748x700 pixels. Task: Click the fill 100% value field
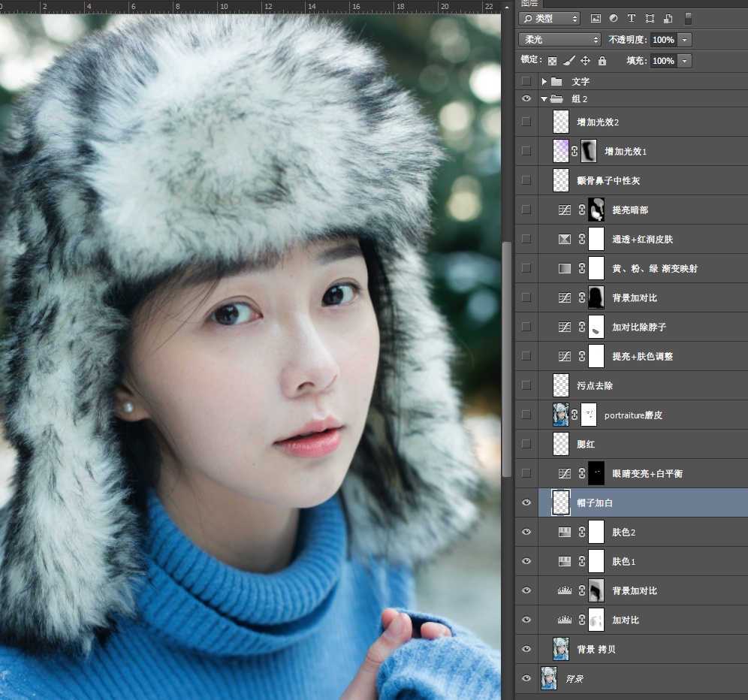pyautogui.click(x=664, y=61)
